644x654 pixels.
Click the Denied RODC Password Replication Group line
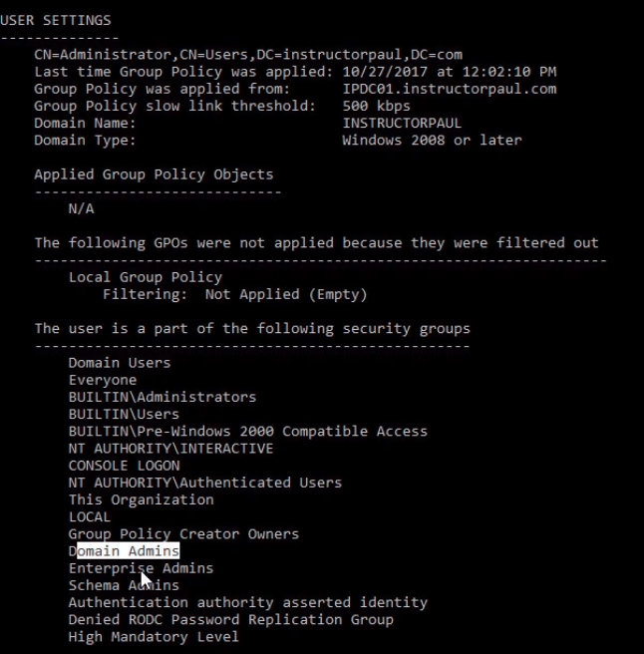click(231, 619)
